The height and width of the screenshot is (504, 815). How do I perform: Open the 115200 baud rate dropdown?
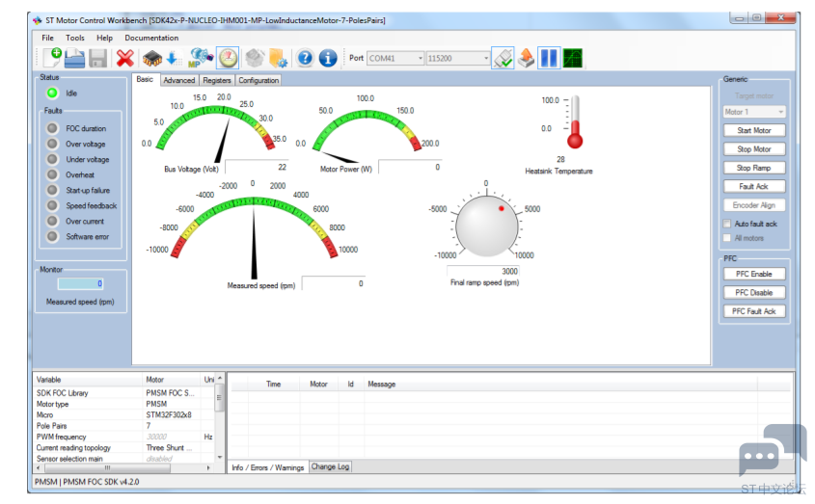point(458,58)
